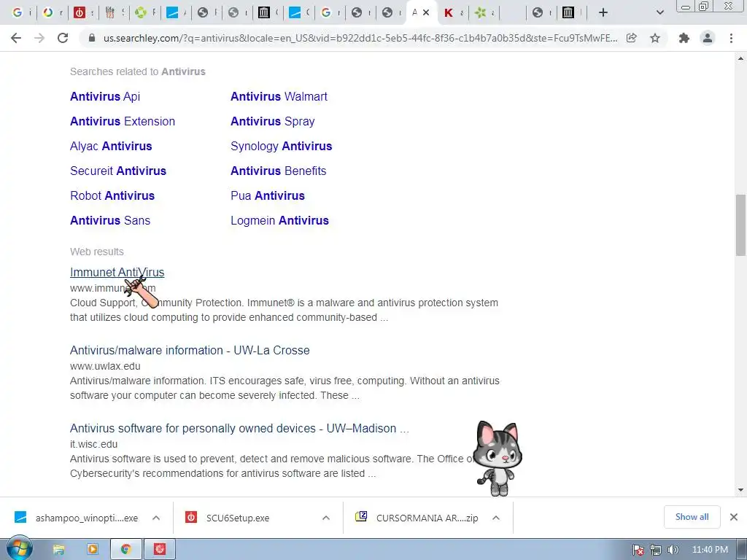This screenshot has width=747, height=560.
Task: Open related search Antivirus Sans
Action: (x=110, y=220)
